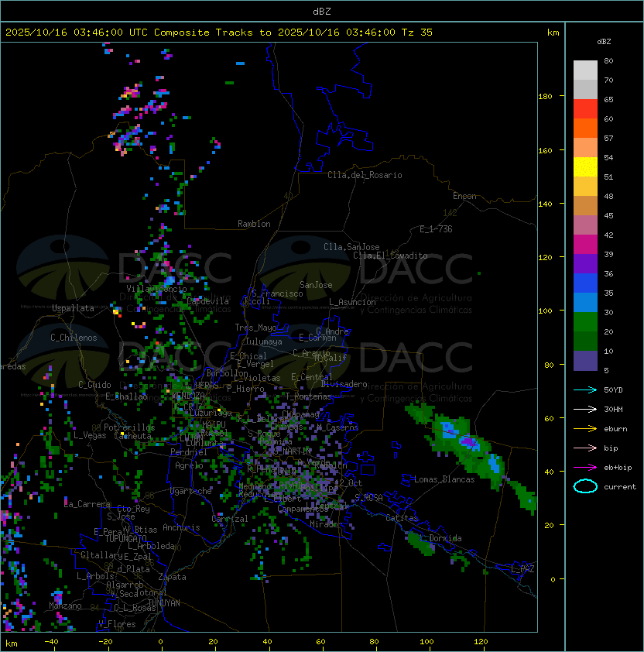Select the light blue 30-35 dBZ swatch
644x652 pixels.
point(585,303)
